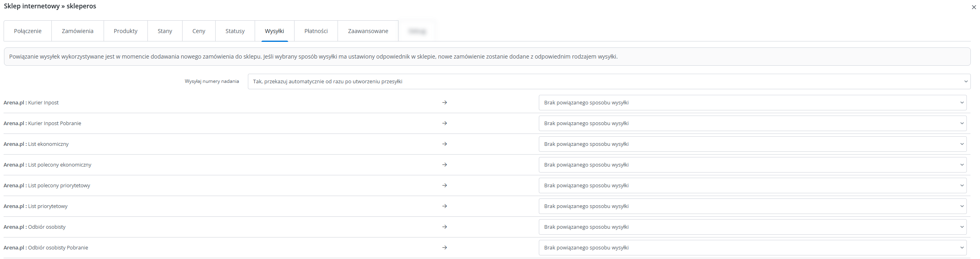The height and width of the screenshot is (259, 980).
Task: Close the skleperos settings dialog
Action: 974,7
